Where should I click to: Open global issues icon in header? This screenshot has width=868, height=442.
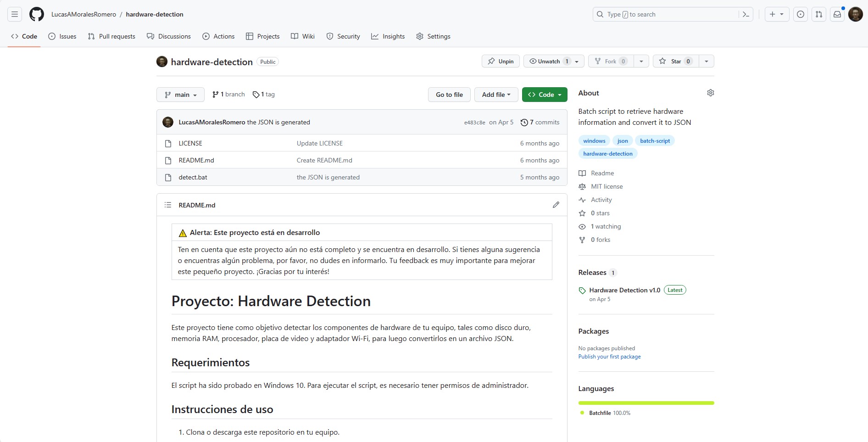tap(801, 14)
